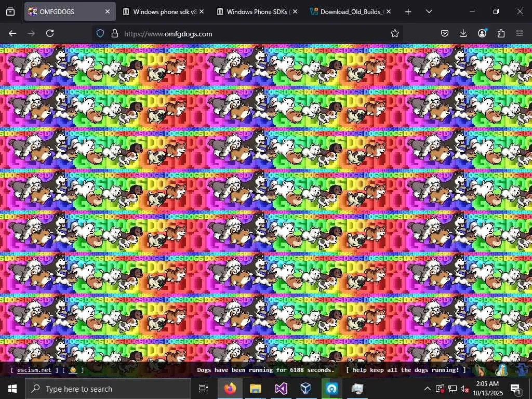Go forward to the next page
The width and height of the screenshot is (532, 399).
pos(31,33)
